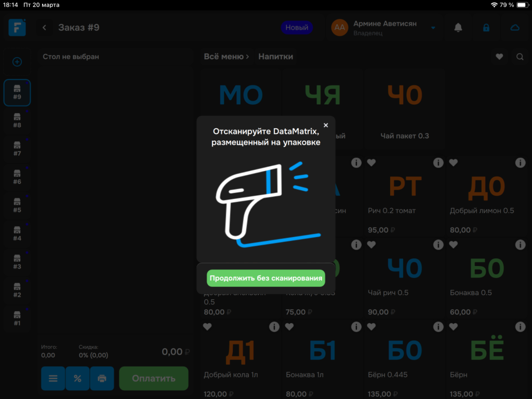Open info for Рич 0.2 томат
This screenshot has width=532, height=399.
click(x=438, y=163)
